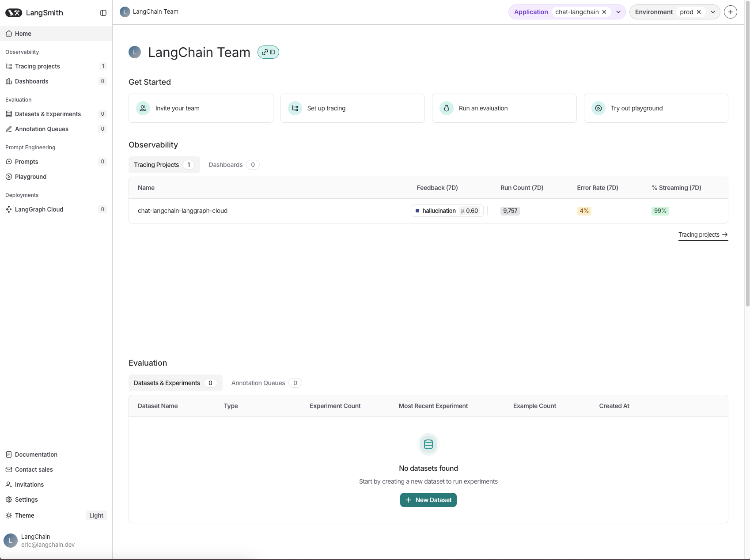The image size is (750, 560).
Task: Open the Try out playground card
Action: [656, 108]
